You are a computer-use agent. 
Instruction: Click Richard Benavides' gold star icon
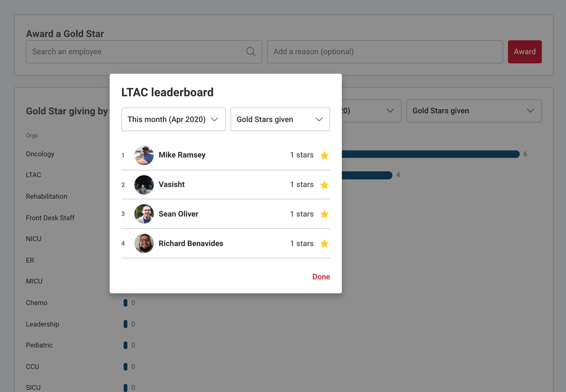324,244
